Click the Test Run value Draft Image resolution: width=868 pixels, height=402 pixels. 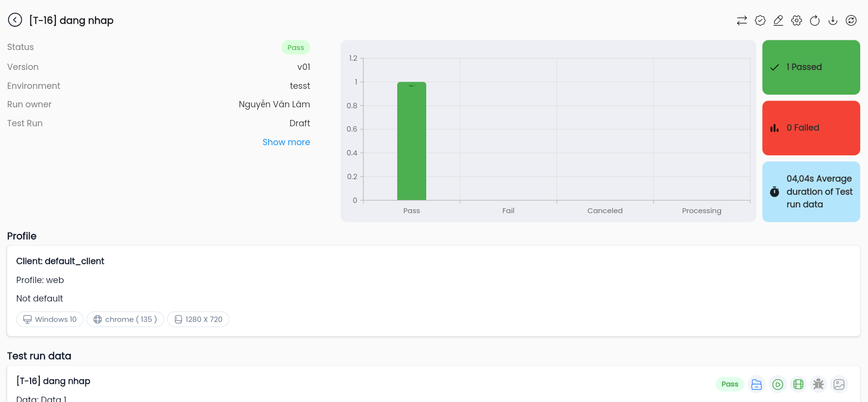[x=300, y=123]
